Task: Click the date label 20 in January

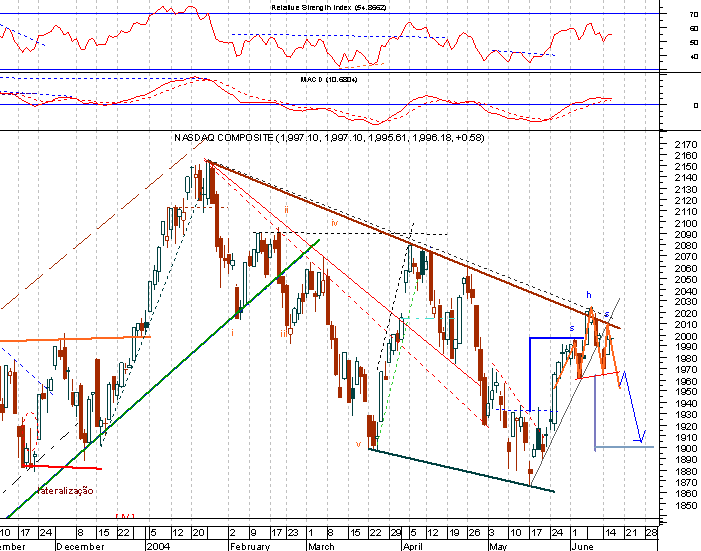Action: 198,533
